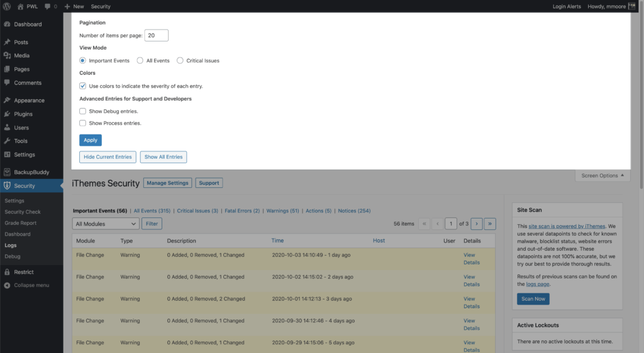This screenshot has height=353, width=644.
Task: Open the logs page link
Action: pos(538,284)
